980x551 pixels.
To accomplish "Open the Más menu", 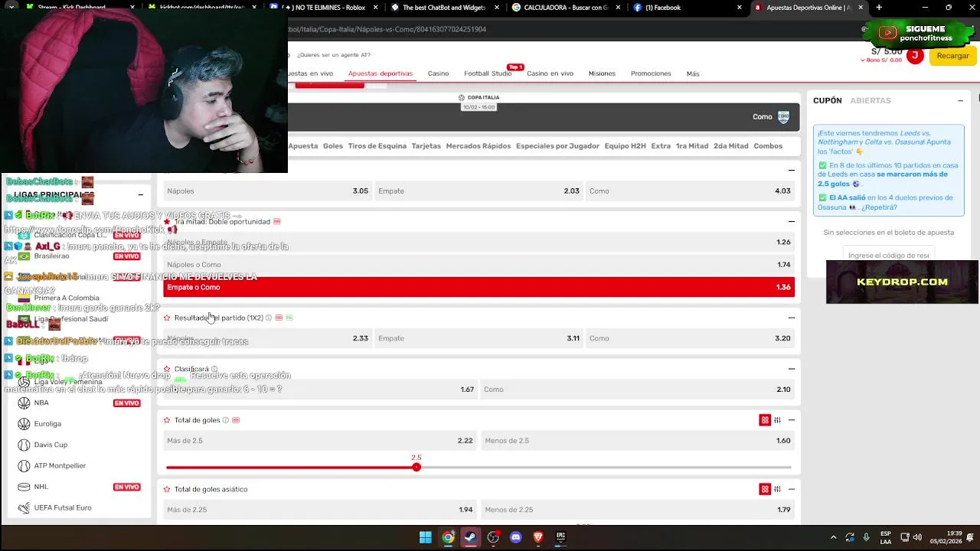I will click(693, 73).
